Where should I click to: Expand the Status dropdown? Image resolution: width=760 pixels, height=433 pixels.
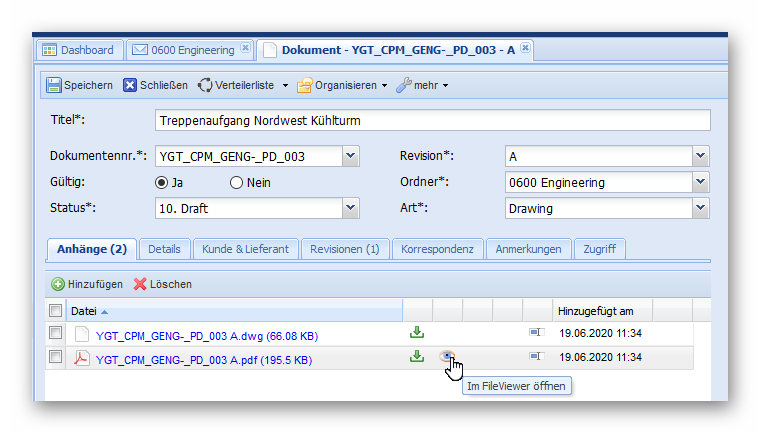tap(350, 208)
